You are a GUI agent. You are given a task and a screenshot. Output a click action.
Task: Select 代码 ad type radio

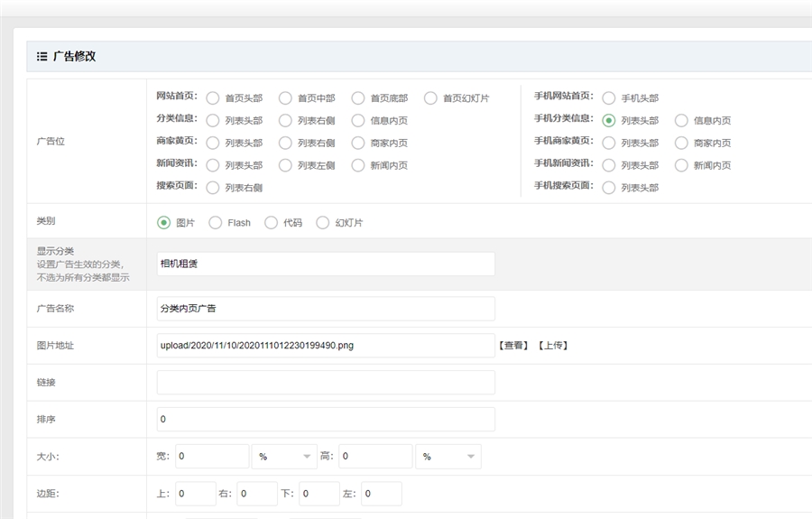[271, 223]
